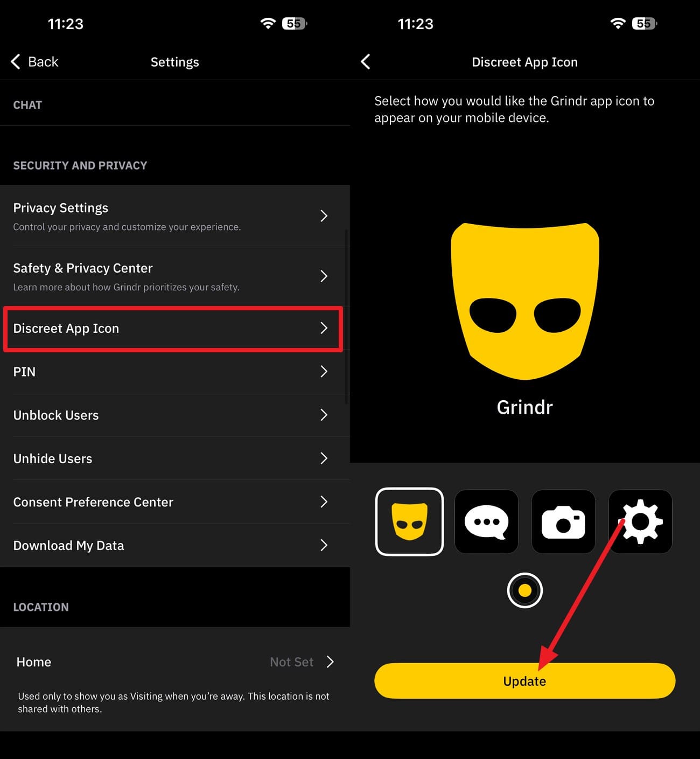Tap chevron beside Home Not Set
The image size is (700, 759).
[x=330, y=662]
